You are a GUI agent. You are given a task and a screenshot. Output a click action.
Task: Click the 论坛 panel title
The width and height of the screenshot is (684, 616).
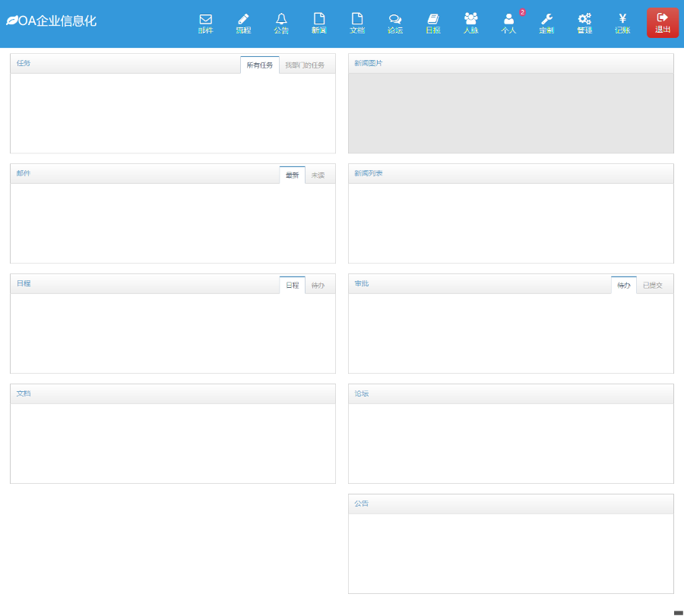tap(362, 393)
